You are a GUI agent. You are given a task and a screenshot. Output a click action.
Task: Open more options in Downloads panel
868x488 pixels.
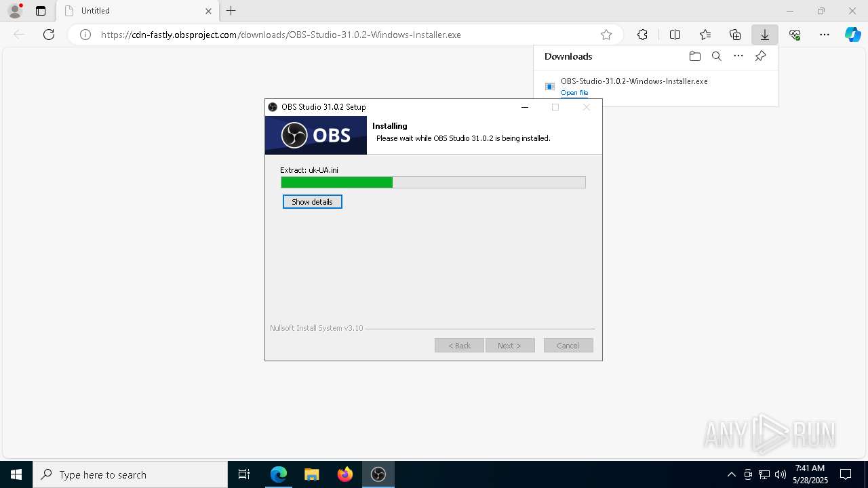click(738, 56)
